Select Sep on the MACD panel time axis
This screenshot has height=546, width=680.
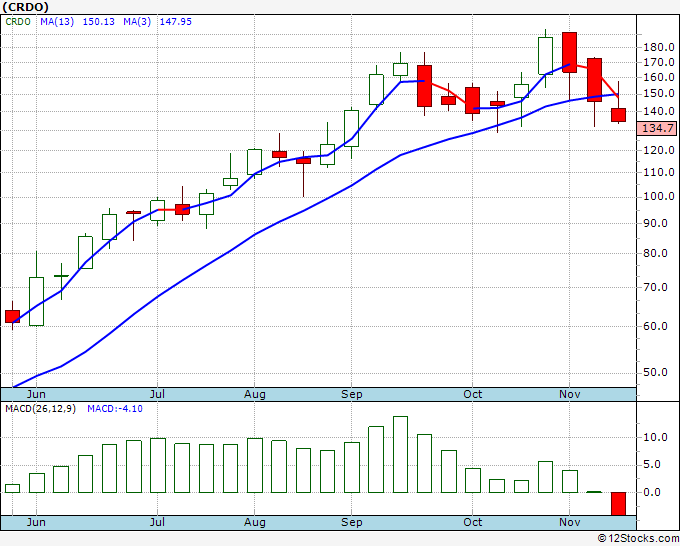pyautogui.click(x=351, y=522)
